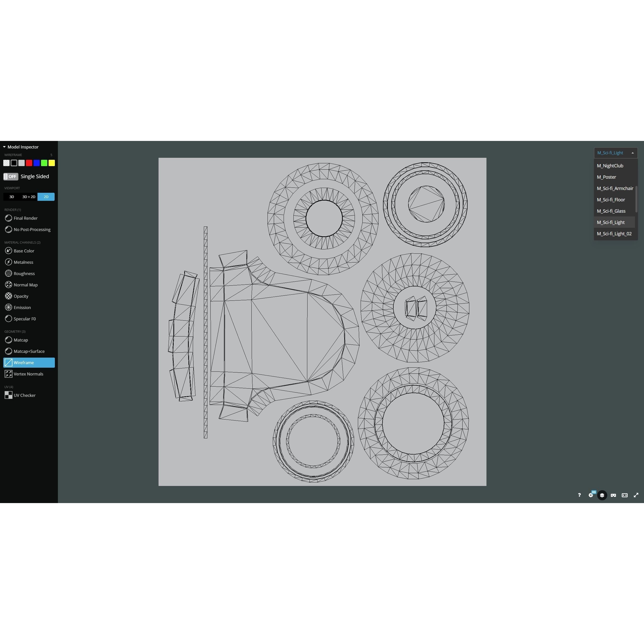Click the Matcap geometry icon
The image size is (644, 644).
(x=8, y=340)
